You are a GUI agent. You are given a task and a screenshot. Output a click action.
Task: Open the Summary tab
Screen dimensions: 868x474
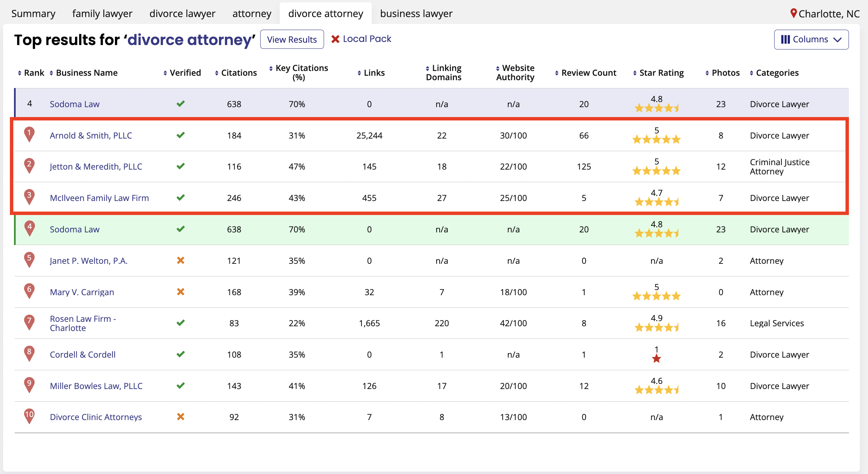pos(33,14)
